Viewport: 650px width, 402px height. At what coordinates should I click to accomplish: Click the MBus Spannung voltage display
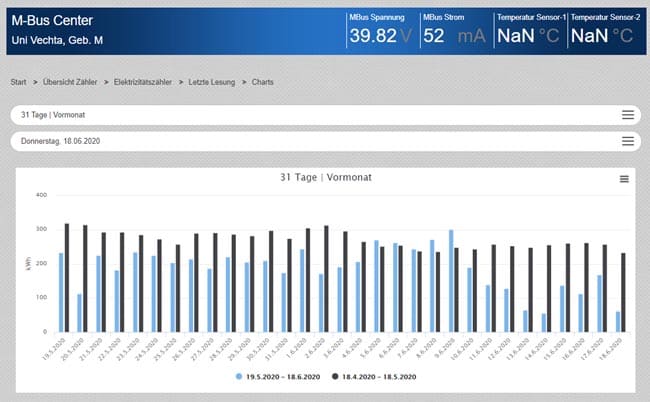coord(380,35)
